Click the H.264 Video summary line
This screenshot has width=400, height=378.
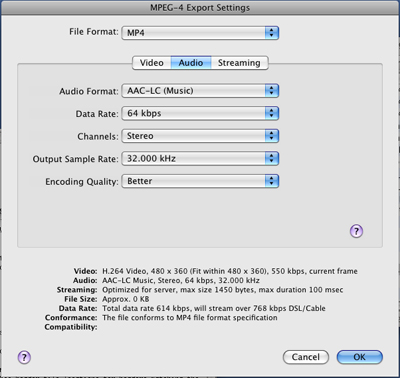point(230,271)
